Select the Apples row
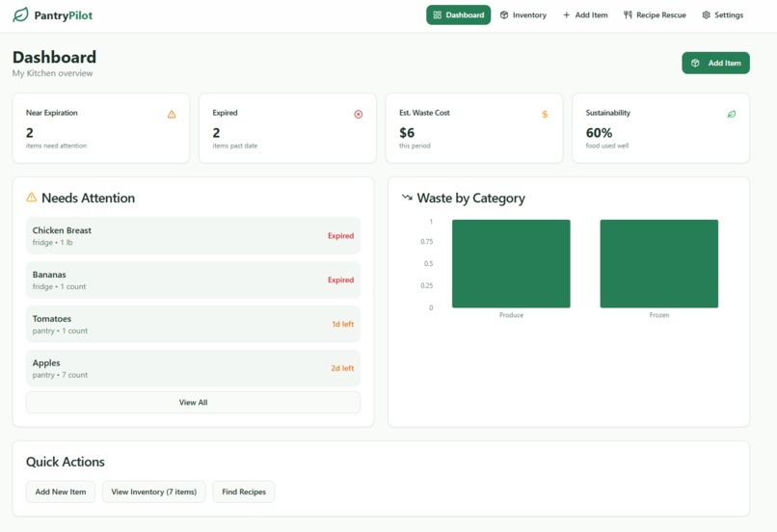 click(x=193, y=368)
